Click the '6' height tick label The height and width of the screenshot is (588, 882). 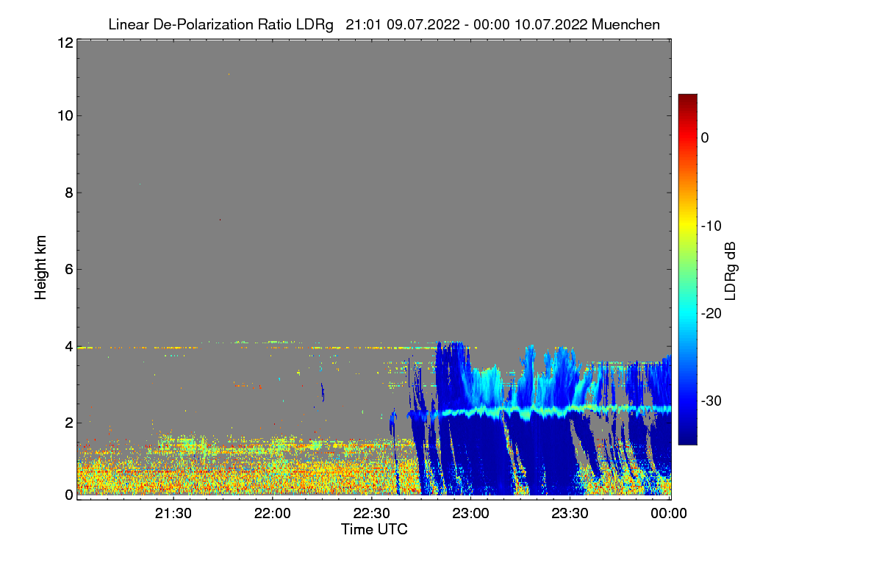pos(68,269)
